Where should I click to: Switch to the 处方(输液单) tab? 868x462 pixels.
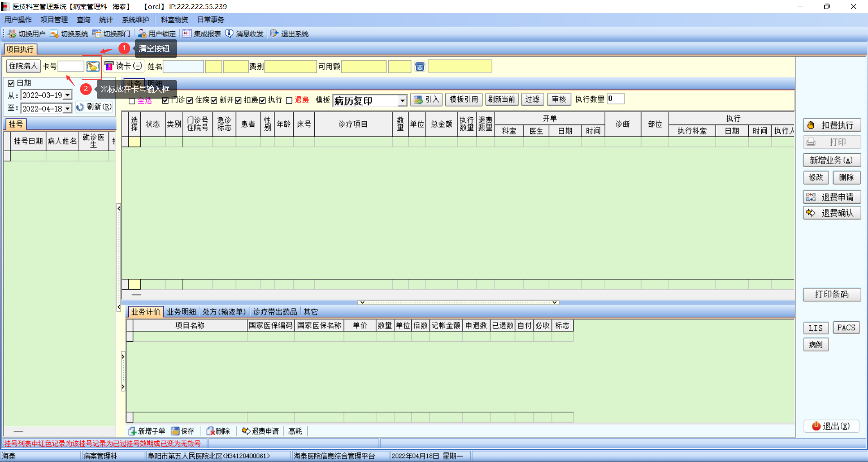coord(224,312)
